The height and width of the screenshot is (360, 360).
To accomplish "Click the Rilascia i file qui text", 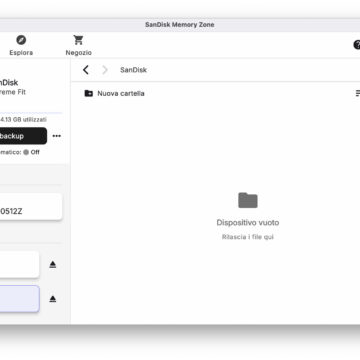I will point(248,237).
